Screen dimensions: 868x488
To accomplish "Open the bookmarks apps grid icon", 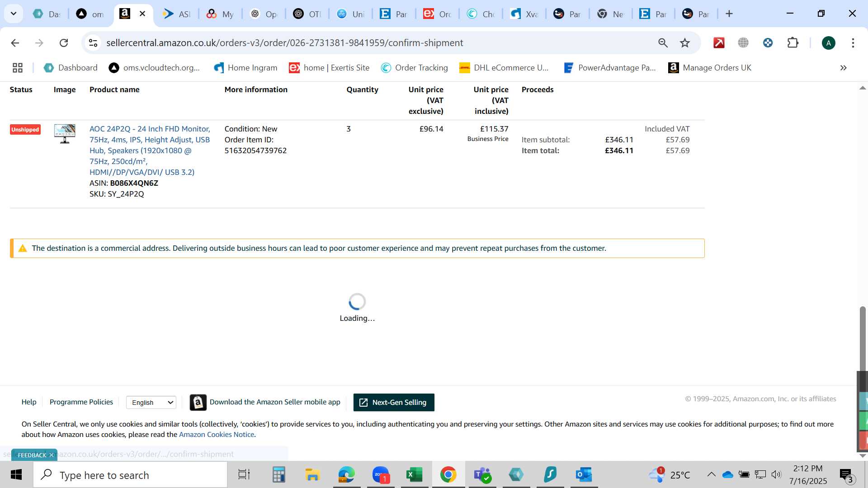I will [x=18, y=68].
